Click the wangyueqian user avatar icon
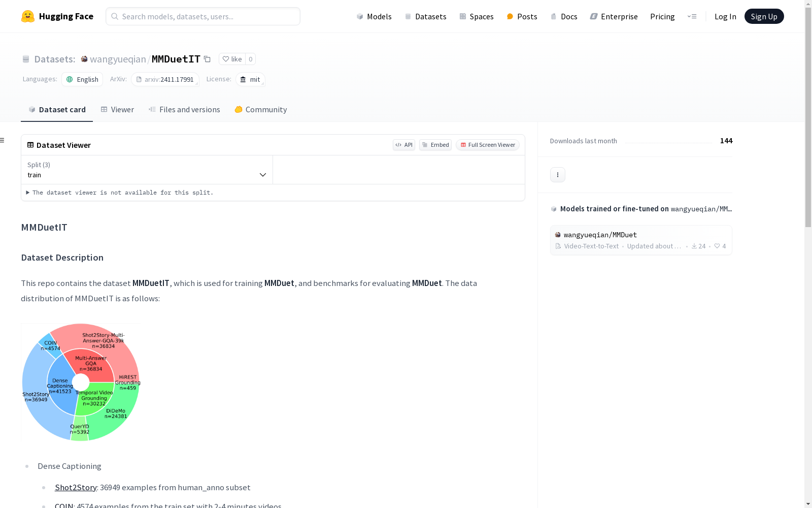The height and width of the screenshot is (508, 812). (x=84, y=59)
